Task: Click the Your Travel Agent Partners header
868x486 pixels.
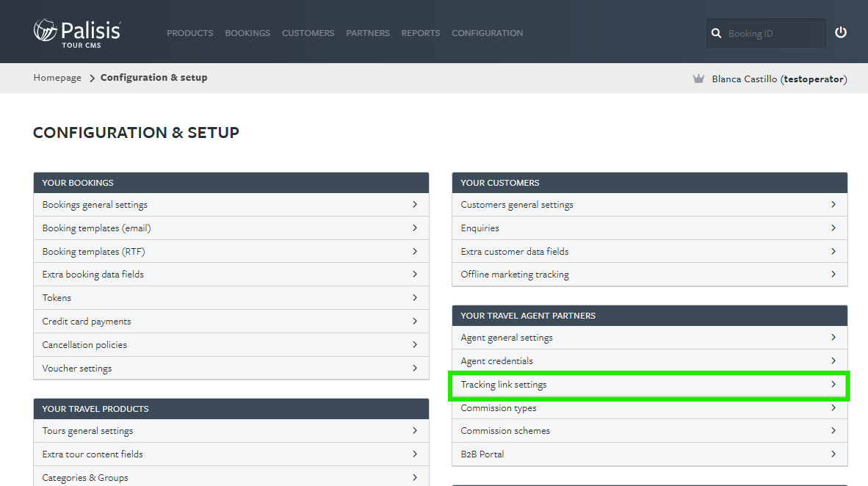Action: pyautogui.click(x=650, y=316)
